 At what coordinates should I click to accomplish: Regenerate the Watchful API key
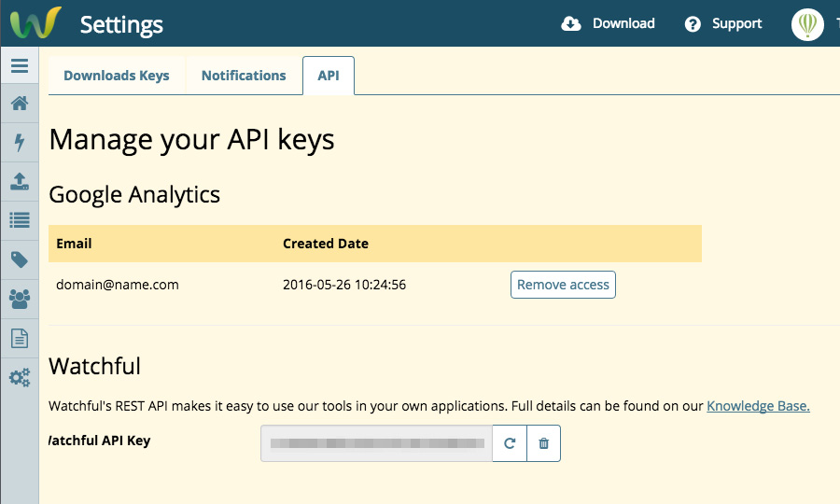coord(510,443)
